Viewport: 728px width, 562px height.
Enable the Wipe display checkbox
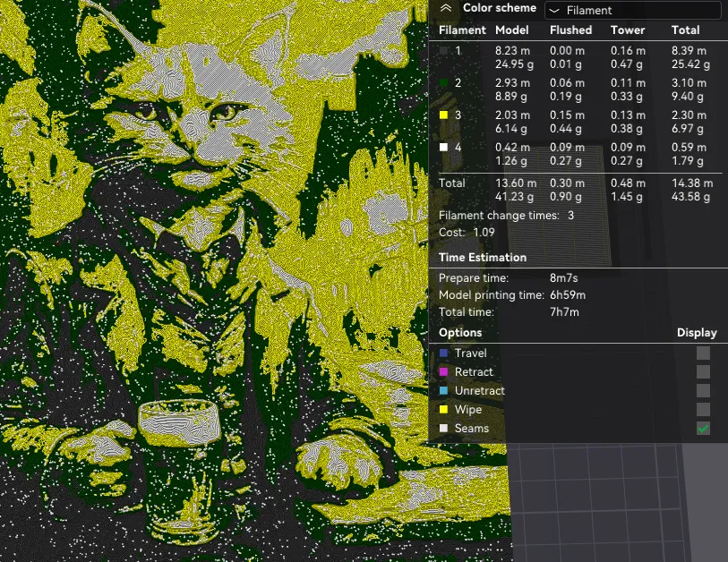point(703,410)
